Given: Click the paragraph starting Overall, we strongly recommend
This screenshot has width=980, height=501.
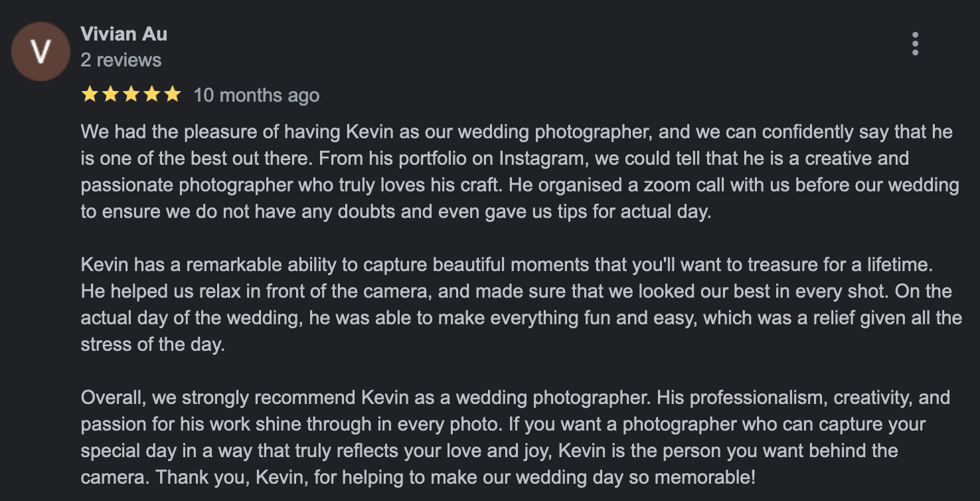Looking at the screenshot, I should (x=515, y=438).
